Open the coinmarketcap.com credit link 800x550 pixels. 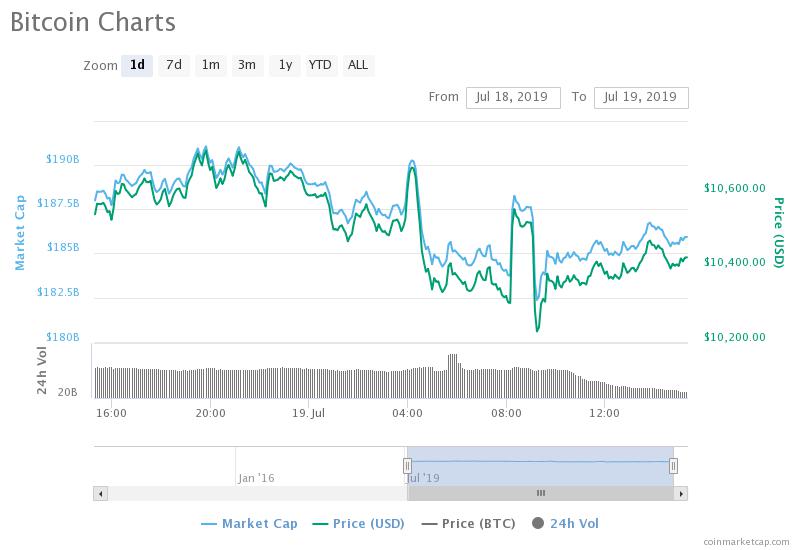(745, 541)
